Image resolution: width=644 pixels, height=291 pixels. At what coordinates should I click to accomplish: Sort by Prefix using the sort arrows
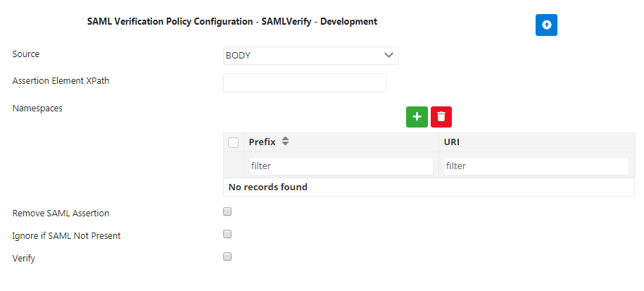(285, 142)
